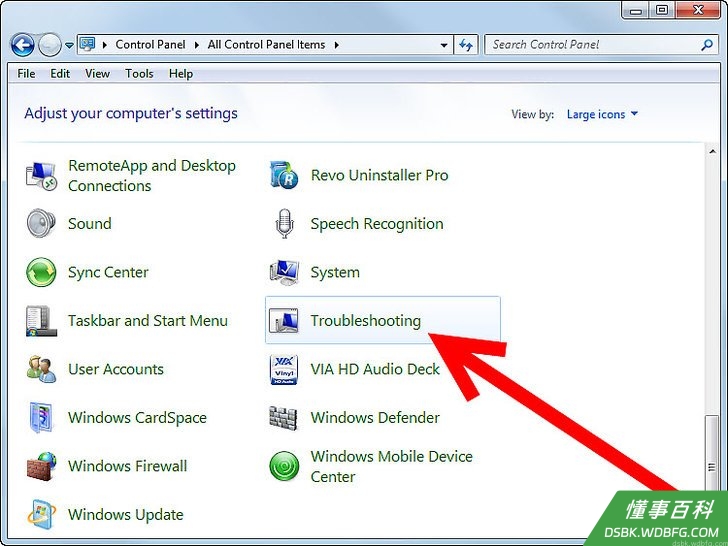
Task: Open the System link text
Action: [335, 273]
